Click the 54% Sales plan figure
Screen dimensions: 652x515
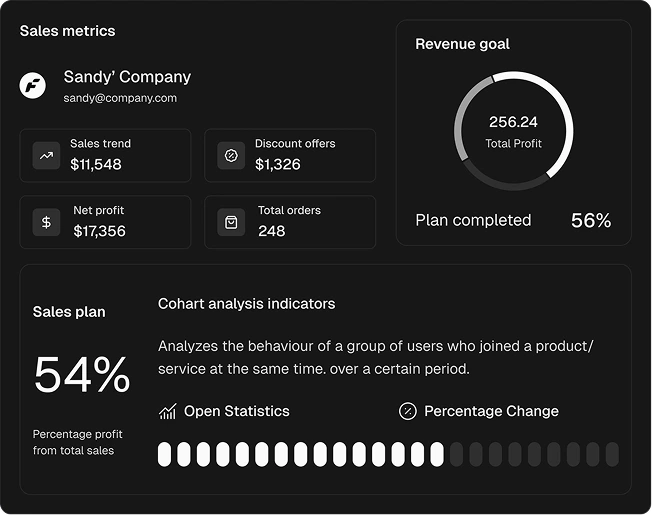pyautogui.click(x=82, y=375)
